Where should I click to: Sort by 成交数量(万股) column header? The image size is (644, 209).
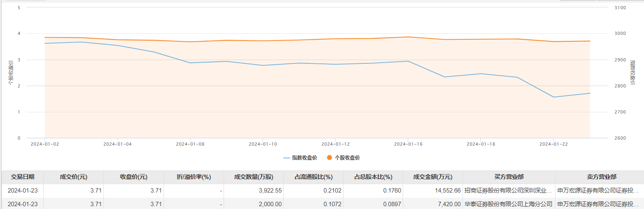point(254,177)
